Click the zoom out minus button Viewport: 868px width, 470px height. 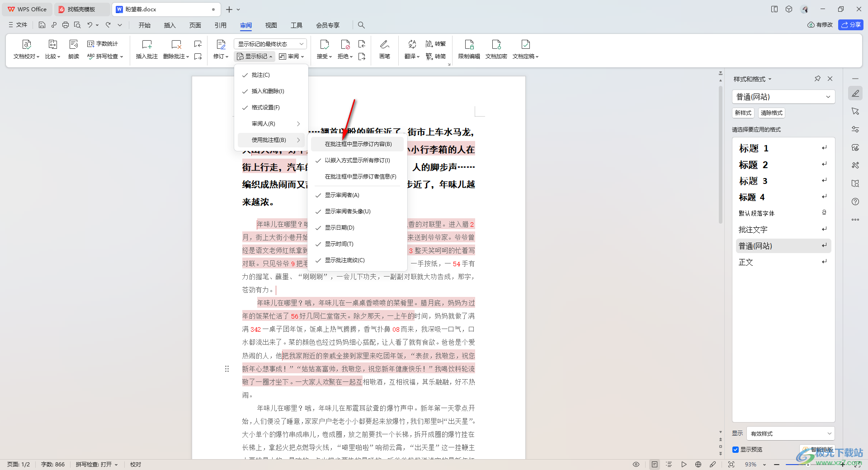coord(776,465)
